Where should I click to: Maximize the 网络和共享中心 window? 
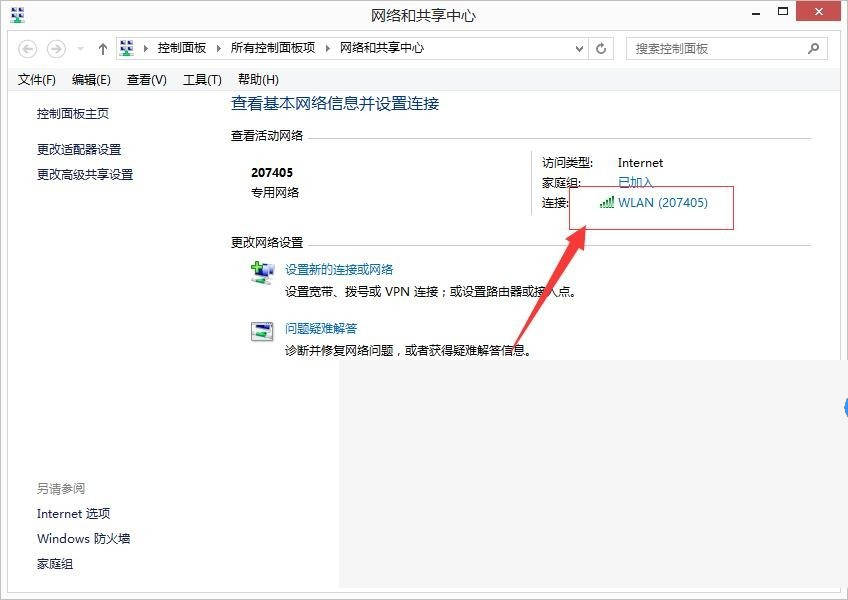[783, 12]
